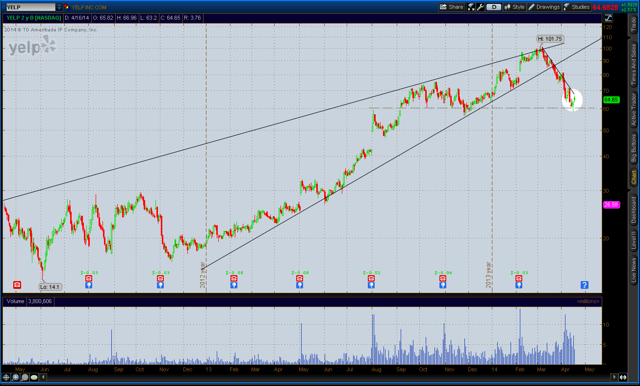Open chart settings wrench icon
640x386 pixels.
pos(480,7)
